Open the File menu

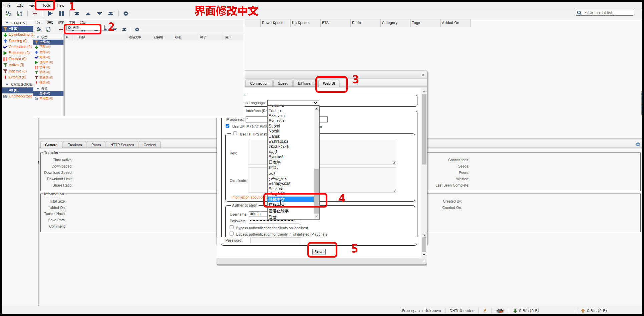click(8, 5)
